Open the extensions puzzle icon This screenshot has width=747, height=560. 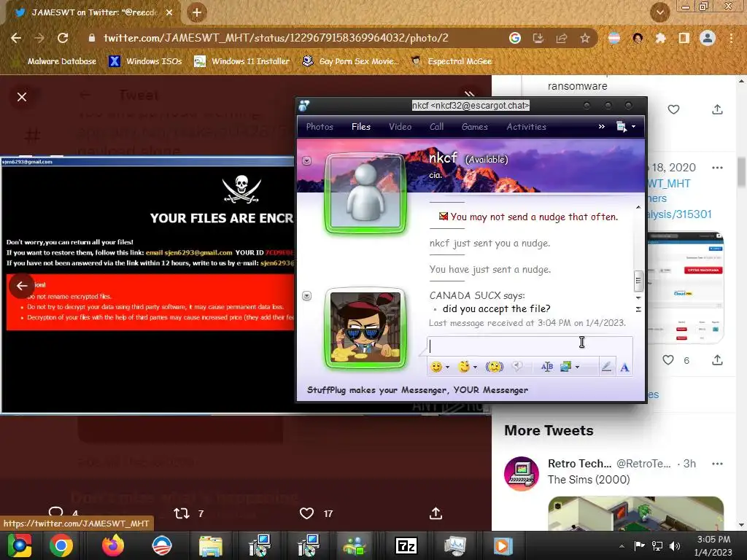660,38
